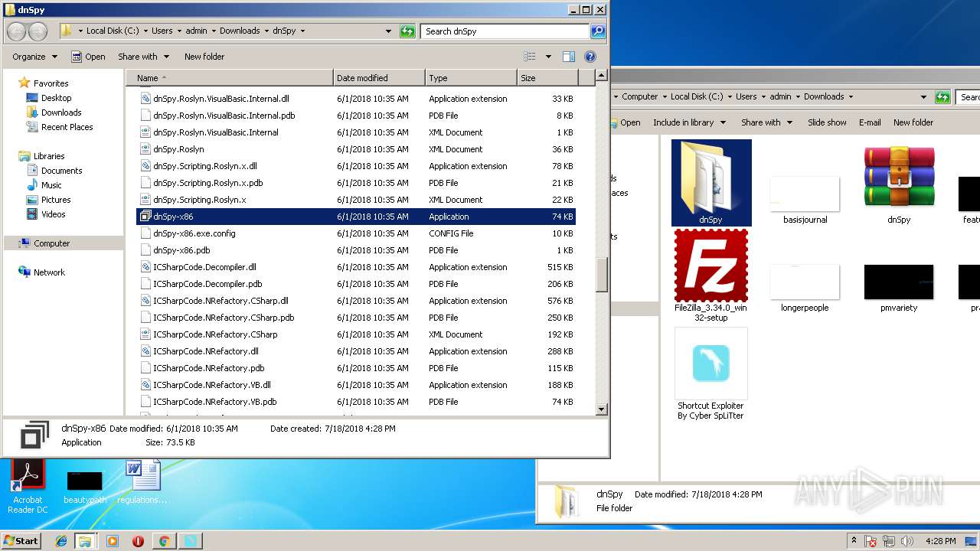Expand breadcrumb arrow after Downloads in dnSpy window
980x551 pixels.
click(x=266, y=31)
